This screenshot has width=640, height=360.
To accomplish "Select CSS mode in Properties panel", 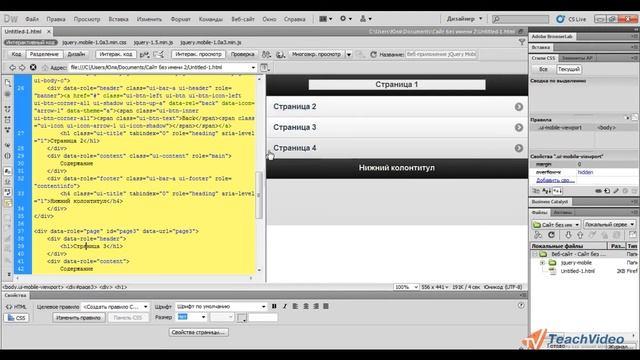I will (16, 318).
